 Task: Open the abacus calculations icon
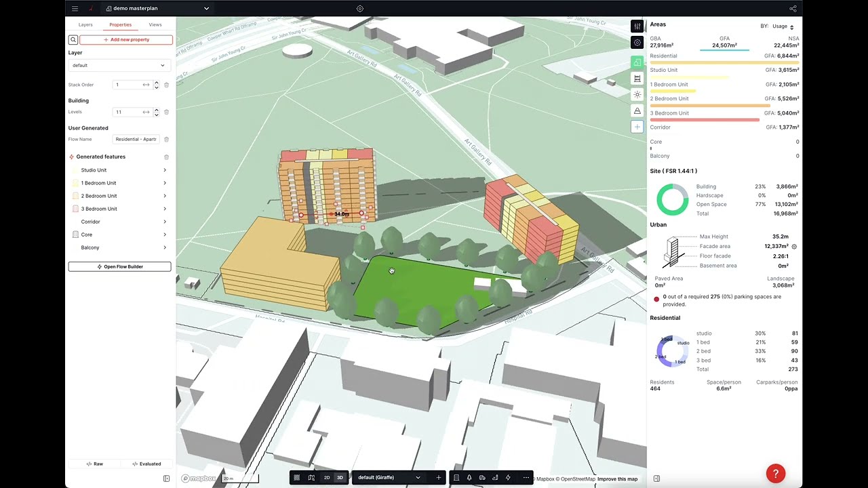click(637, 79)
